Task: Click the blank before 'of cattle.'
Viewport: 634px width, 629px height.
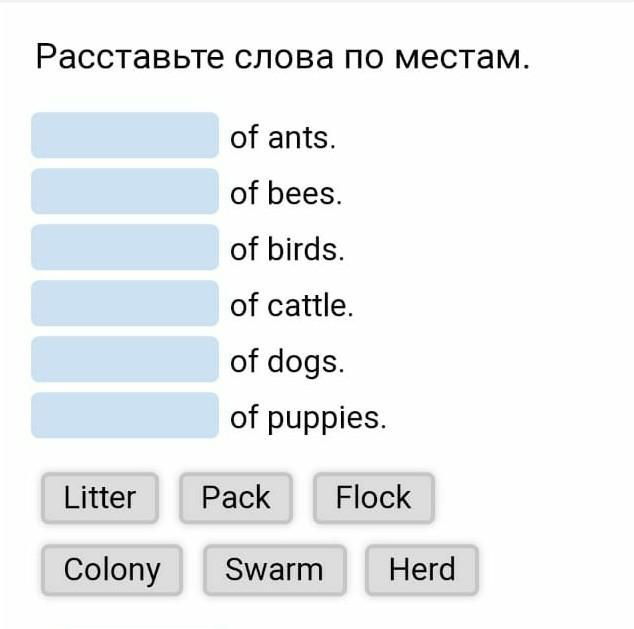Action: pyautogui.click(x=124, y=304)
